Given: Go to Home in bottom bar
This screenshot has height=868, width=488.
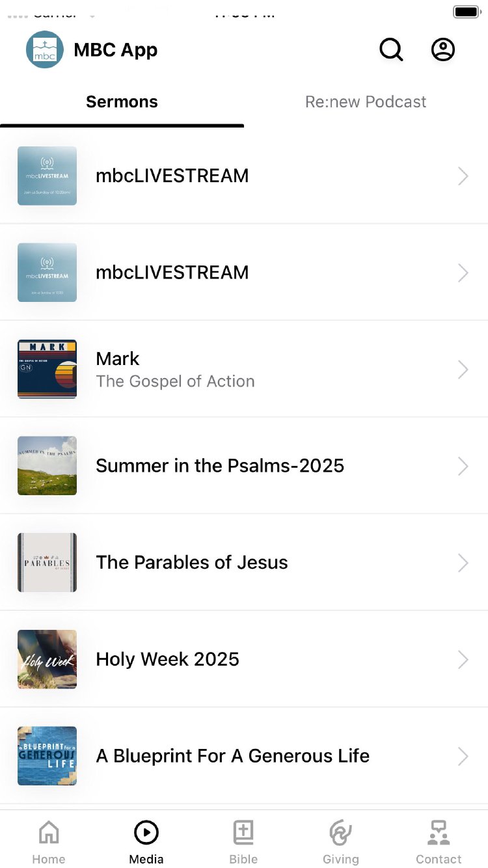Looking at the screenshot, I should (49, 841).
